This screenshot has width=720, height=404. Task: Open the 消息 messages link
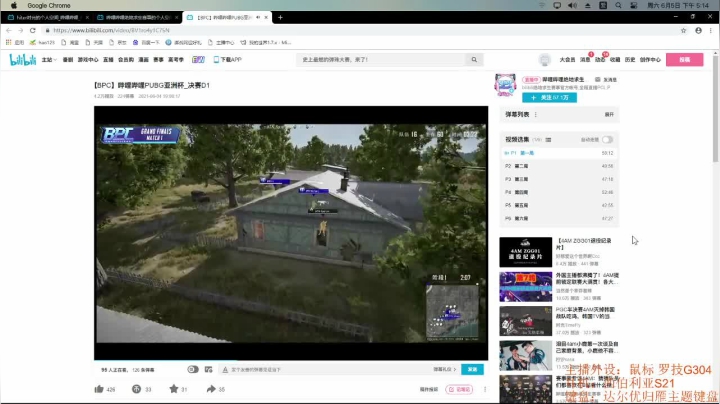(585, 60)
